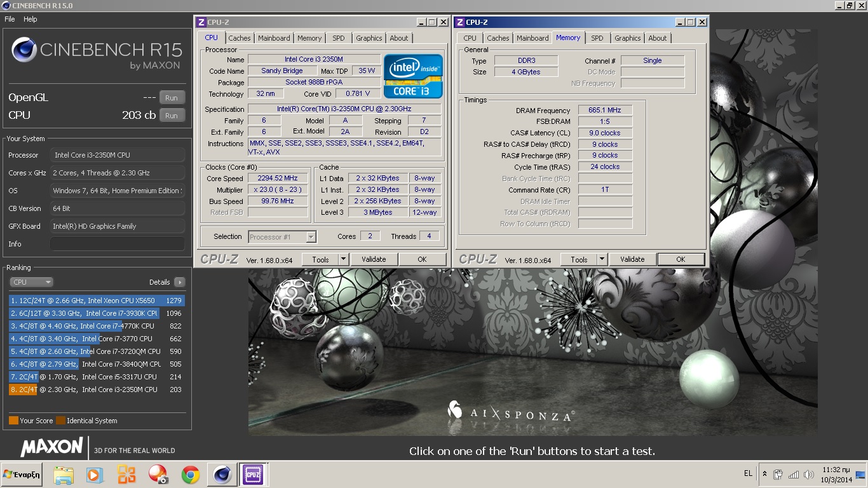Open Windows Explorer from taskbar
Screen dimensions: 868x488
[x=63, y=475]
